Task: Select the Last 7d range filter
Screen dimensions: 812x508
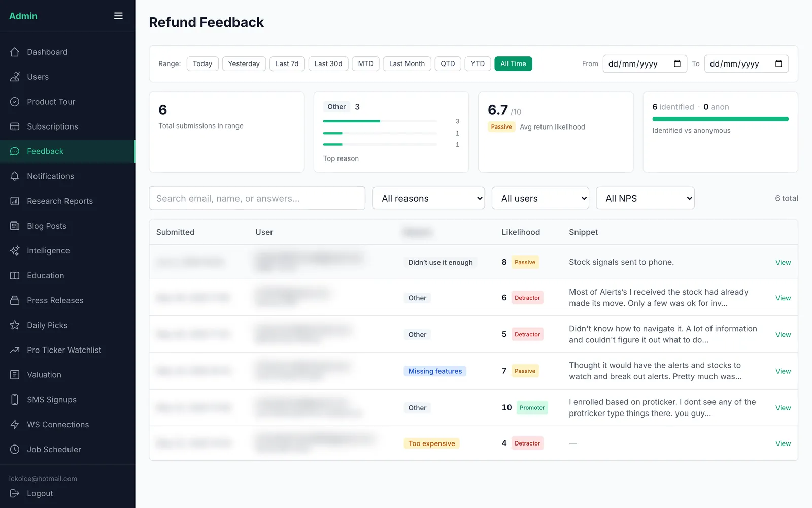Action: (x=287, y=63)
